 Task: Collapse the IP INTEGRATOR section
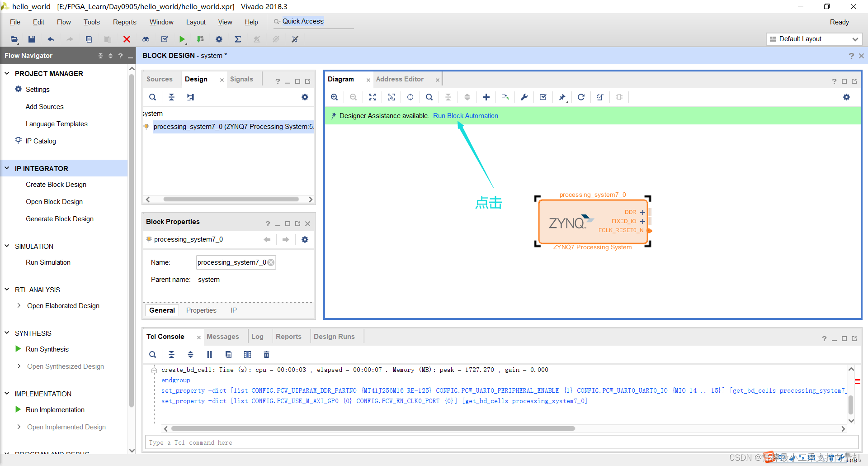click(x=7, y=168)
